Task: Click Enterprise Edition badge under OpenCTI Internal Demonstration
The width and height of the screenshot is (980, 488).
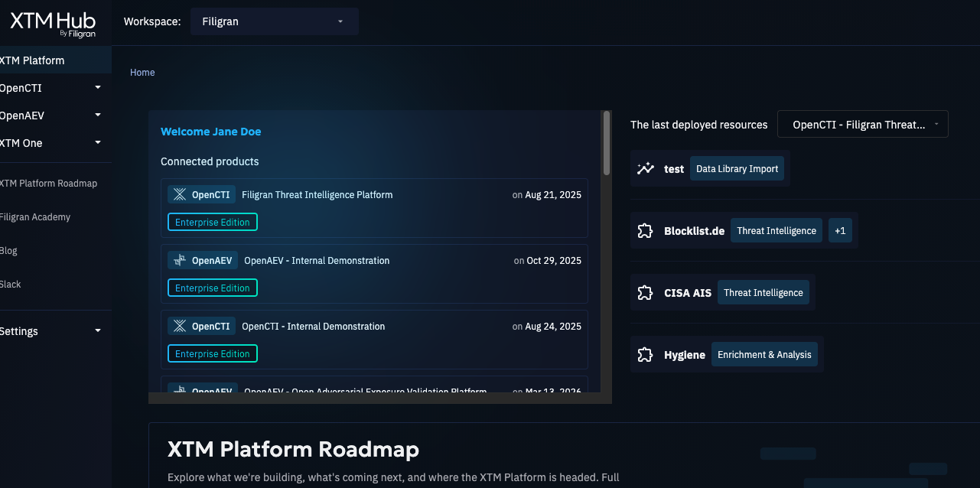Action: 213,354
